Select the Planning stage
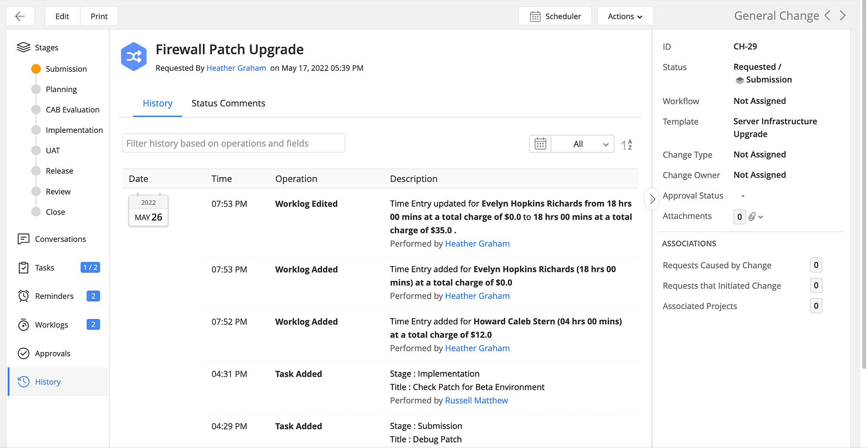This screenshot has width=868, height=448. pos(61,89)
